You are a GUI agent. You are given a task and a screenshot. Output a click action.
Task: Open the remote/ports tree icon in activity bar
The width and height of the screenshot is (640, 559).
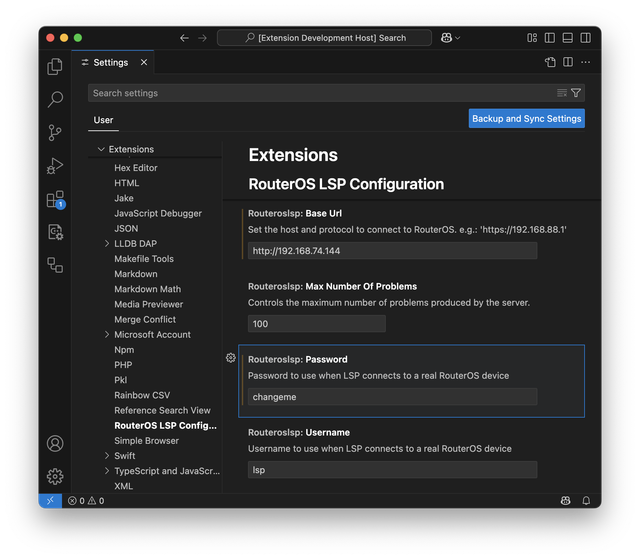click(55, 265)
